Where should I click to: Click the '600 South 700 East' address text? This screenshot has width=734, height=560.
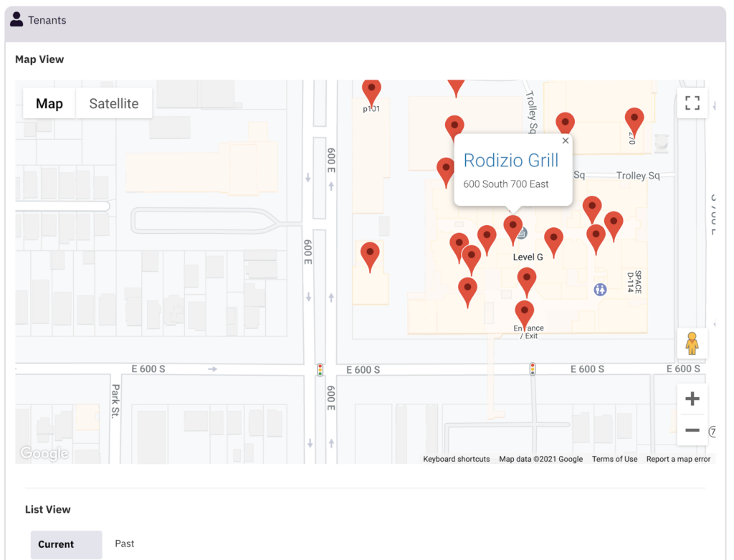click(x=505, y=184)
